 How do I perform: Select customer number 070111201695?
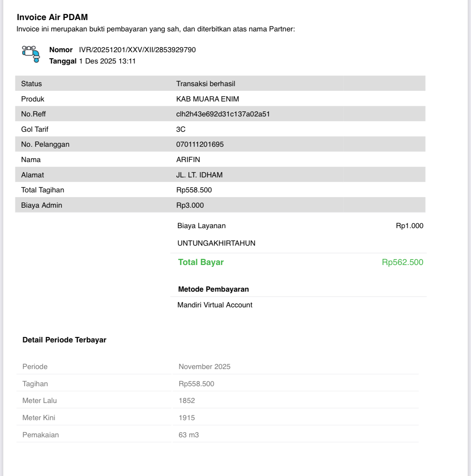[x=200, y=144]
